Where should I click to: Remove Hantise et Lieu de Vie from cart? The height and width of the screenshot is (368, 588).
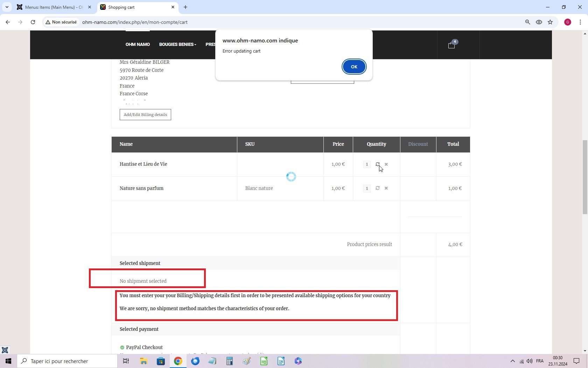tap(386, 164)
